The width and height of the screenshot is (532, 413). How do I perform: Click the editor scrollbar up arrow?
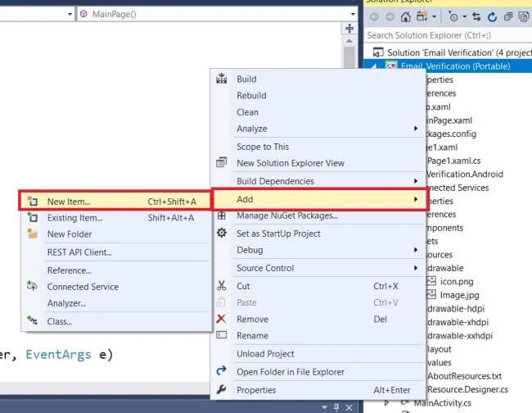[x=349, y=41]
